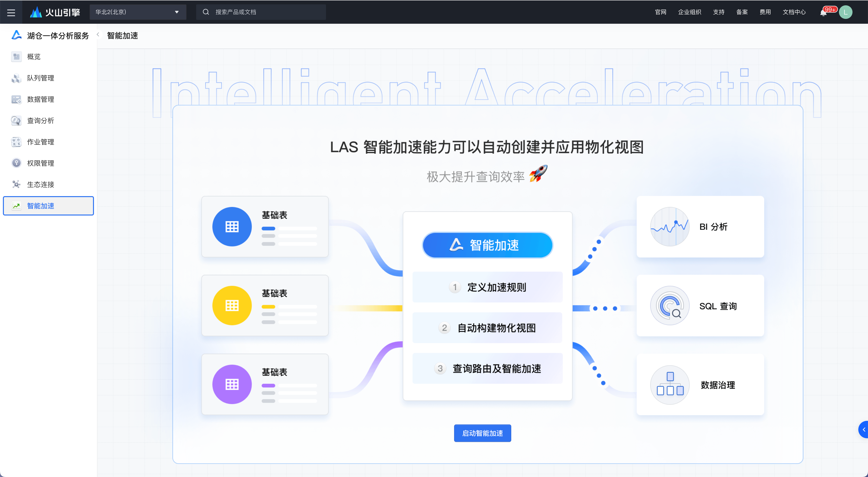Click the headline LAS 智能加速能力可以自动创建并应用物化视图
868x477 pixels.
click(487, 147)
